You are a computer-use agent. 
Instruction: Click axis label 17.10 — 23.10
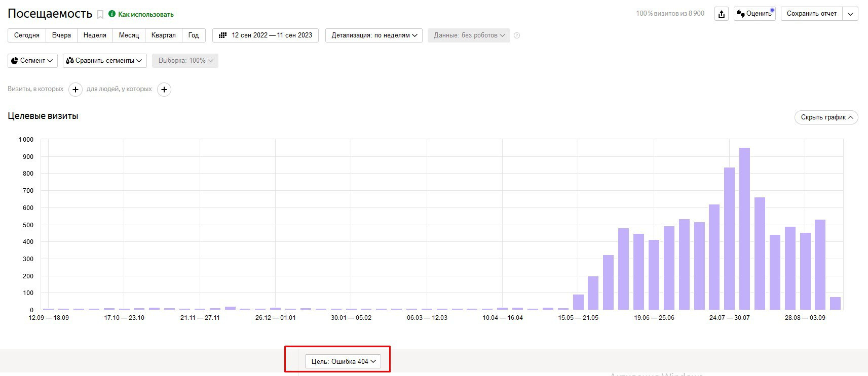[124, 318]
